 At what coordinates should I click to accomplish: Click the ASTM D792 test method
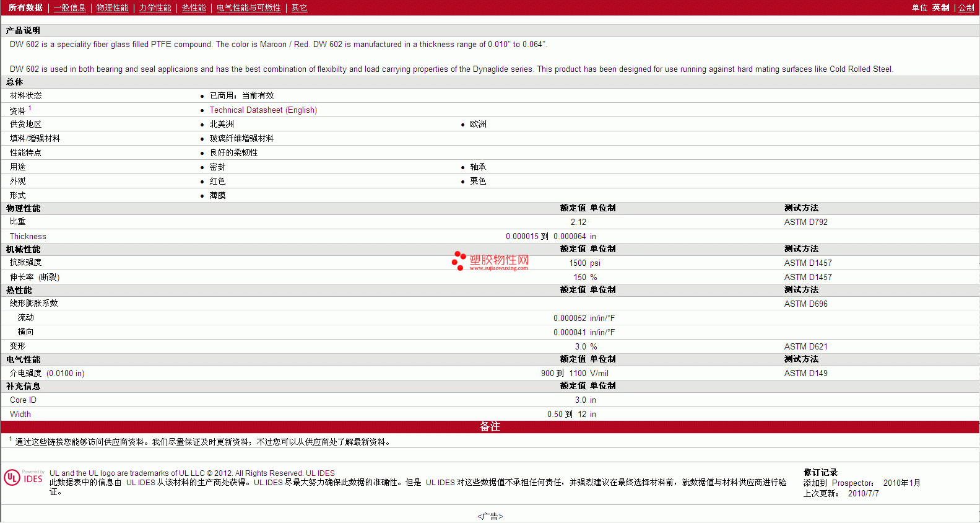point(806,222)
